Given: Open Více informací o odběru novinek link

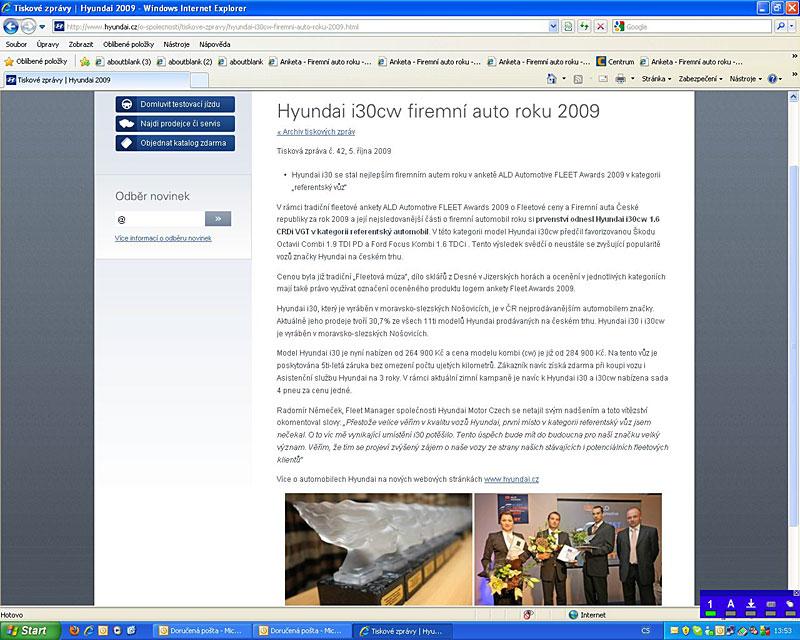Looking at the screenshot, I should click(x=163, y=238).
